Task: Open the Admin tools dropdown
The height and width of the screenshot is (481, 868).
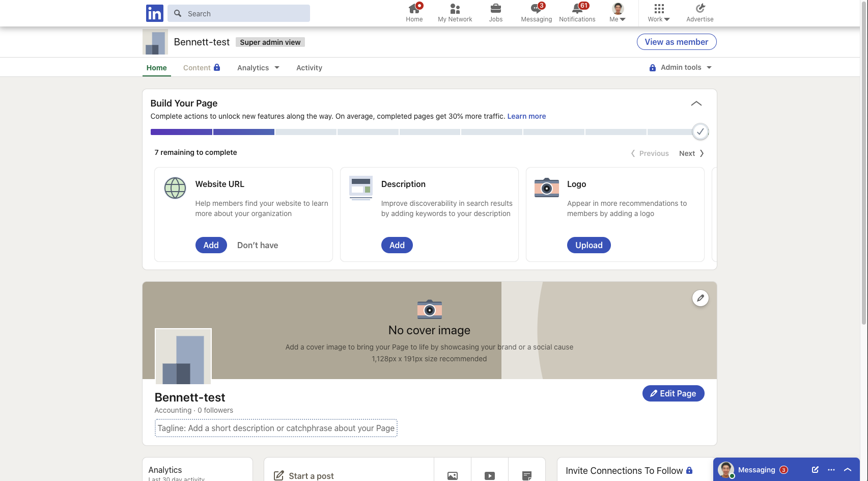Action: pyautogui.click(x=680, y=67)
